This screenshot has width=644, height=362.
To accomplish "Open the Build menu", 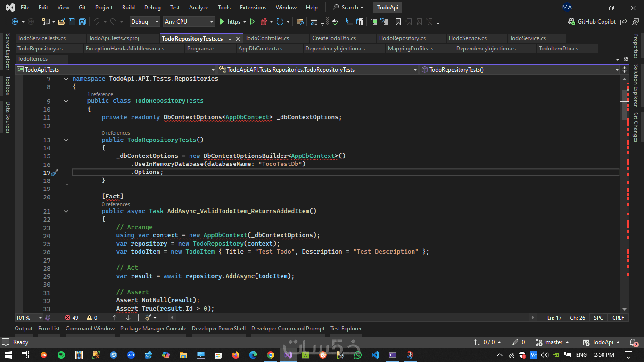I will 128,8.
